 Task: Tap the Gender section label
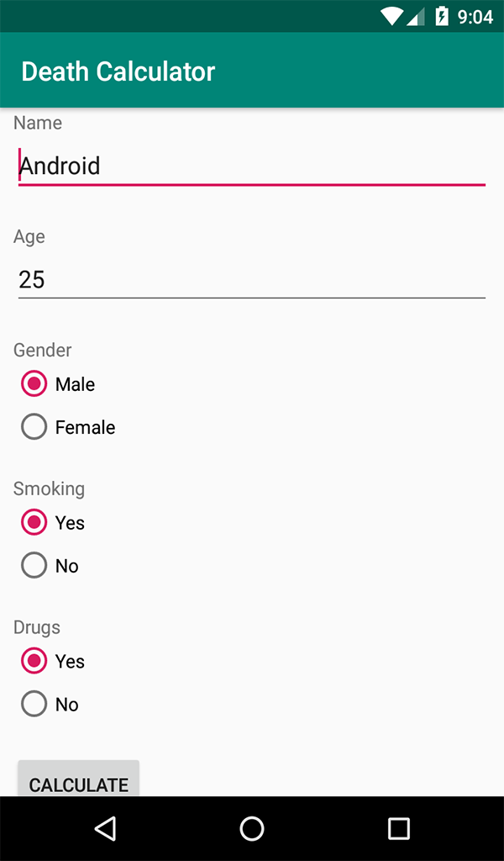click(43, 350)
